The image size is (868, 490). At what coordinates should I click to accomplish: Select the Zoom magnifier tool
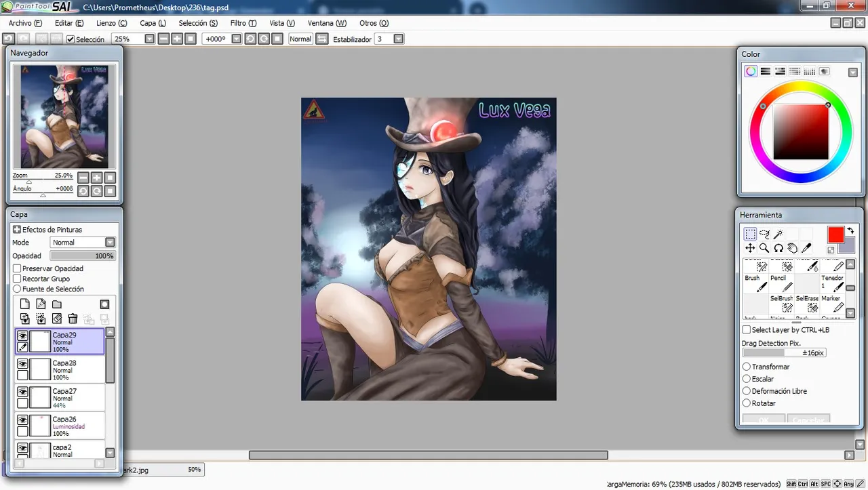click(764, 249)
